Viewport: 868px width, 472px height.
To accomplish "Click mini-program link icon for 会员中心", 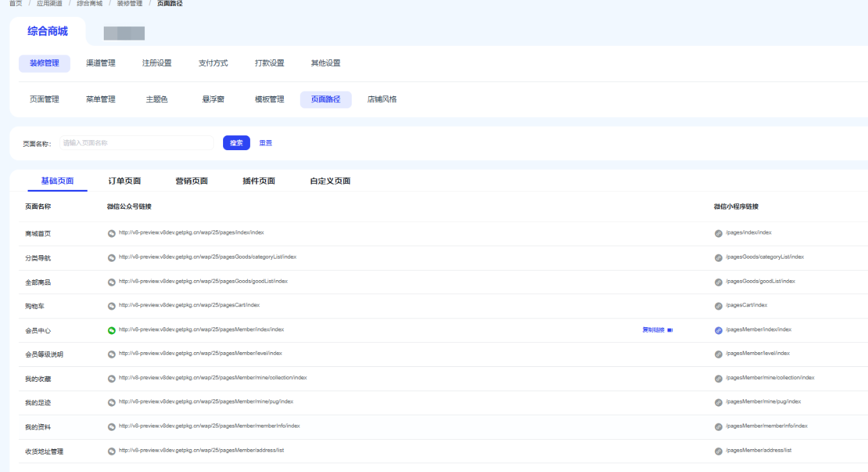I will [718, 331].
